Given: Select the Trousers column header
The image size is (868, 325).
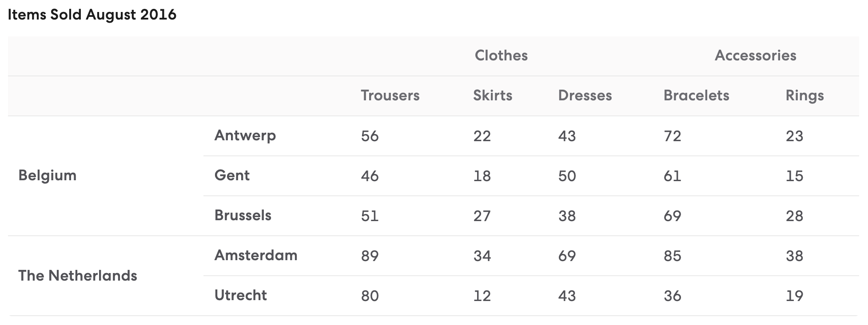Looking at the screenshot, I should coord(390,95).
